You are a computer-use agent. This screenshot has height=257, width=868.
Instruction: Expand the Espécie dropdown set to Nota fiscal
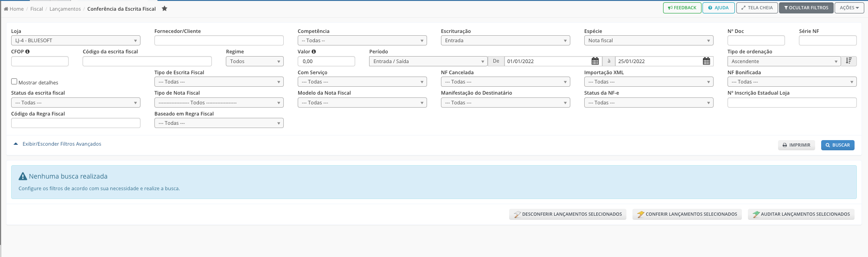[648, 41]
